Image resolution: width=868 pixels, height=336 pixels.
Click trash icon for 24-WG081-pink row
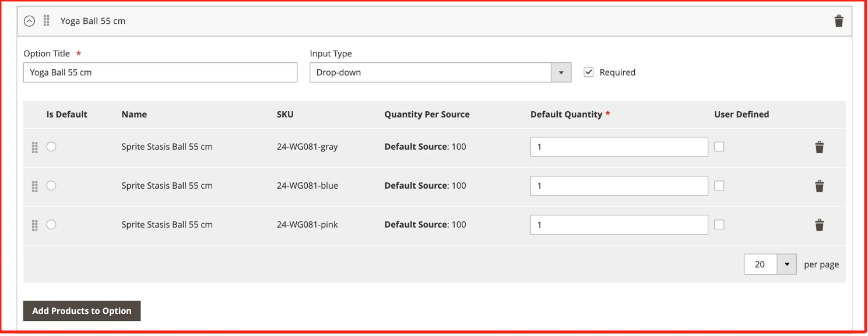[x=819, y=225]
